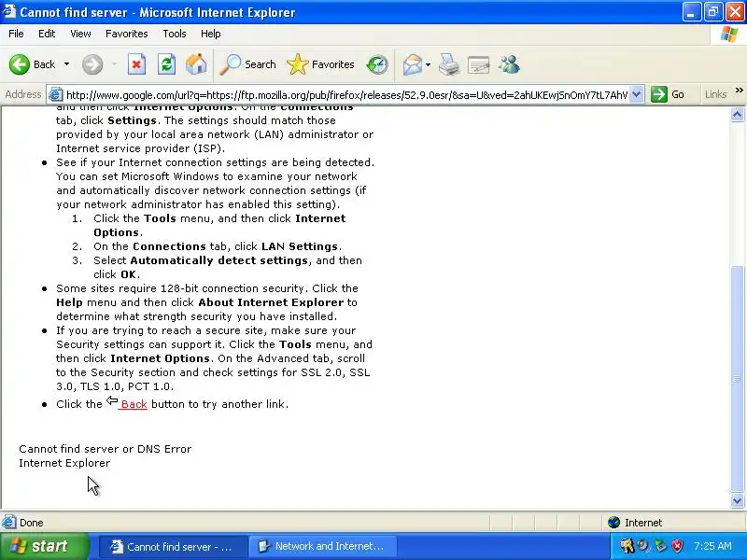Click the Internet zone globe icon
Viewport: 747px width, 560px height.
(613, 523)
